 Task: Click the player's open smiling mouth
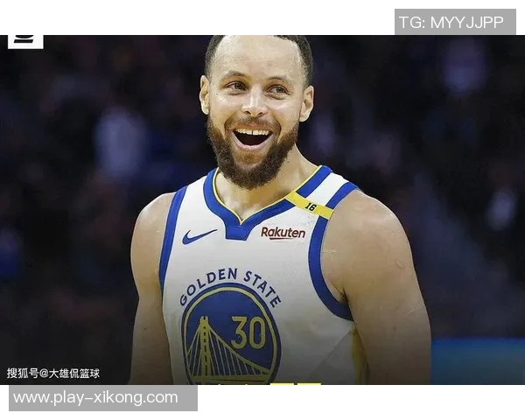253,137
